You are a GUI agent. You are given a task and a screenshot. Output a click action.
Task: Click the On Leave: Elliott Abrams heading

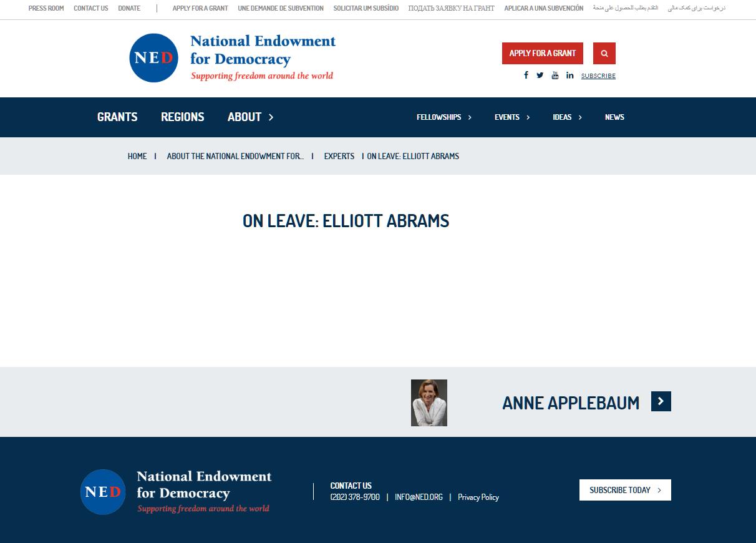pos(346,221)
